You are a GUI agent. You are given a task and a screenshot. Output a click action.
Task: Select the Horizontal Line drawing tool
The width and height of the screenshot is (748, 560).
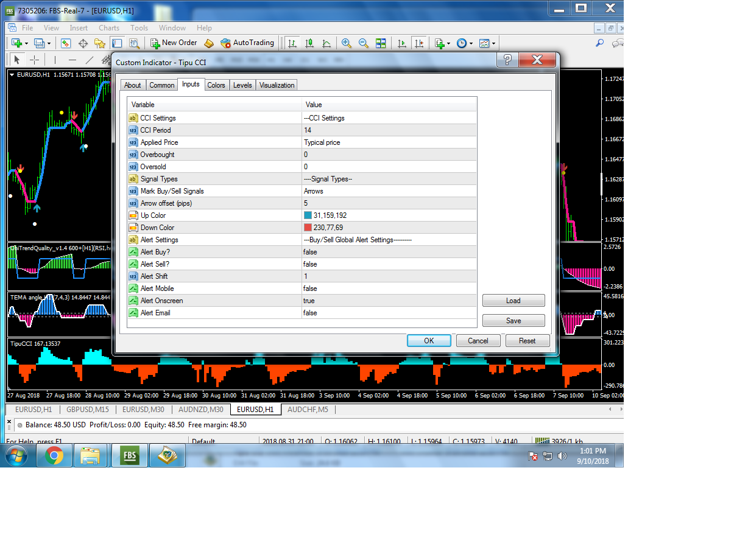tap(72, 60)
